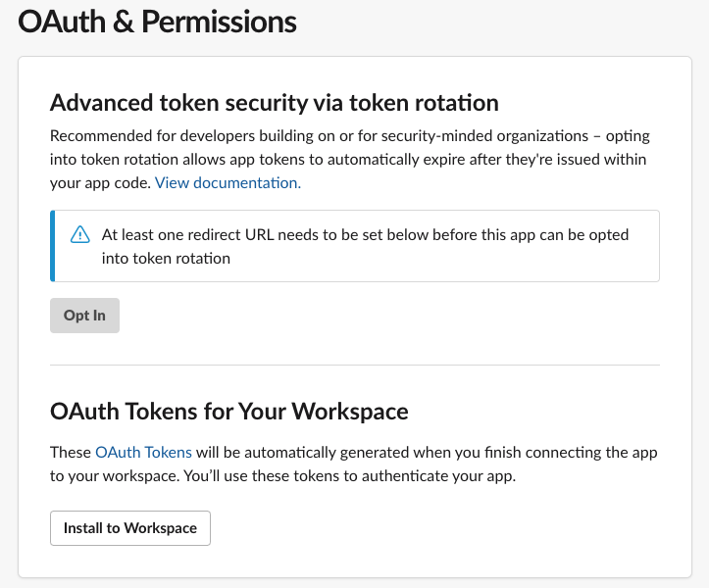Click the warning triangle icon in the alert

point(80,234)
